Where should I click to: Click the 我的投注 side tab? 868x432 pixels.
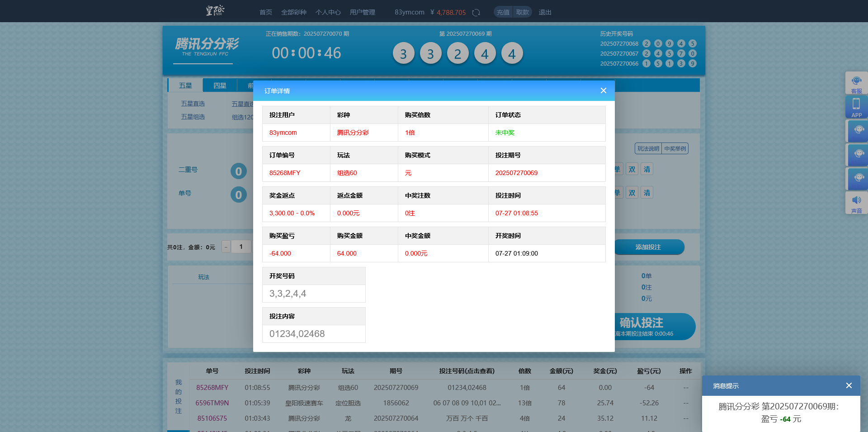pos(179,397)
